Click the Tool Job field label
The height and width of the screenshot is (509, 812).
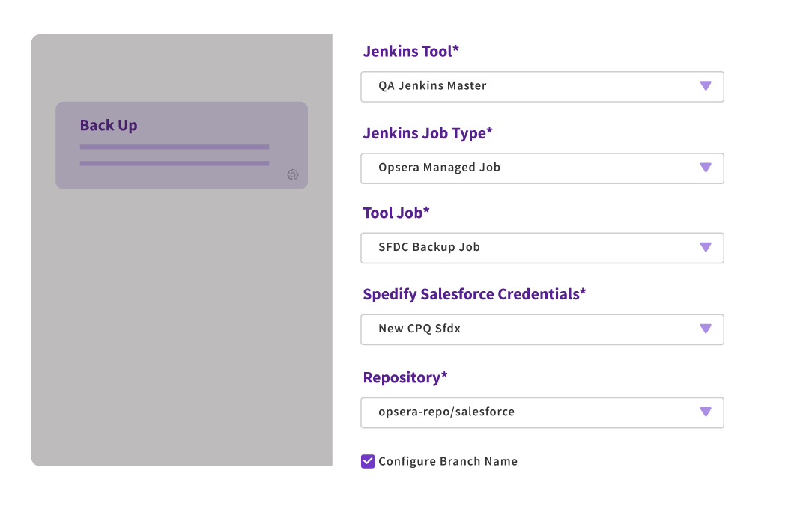pos(396,213)
